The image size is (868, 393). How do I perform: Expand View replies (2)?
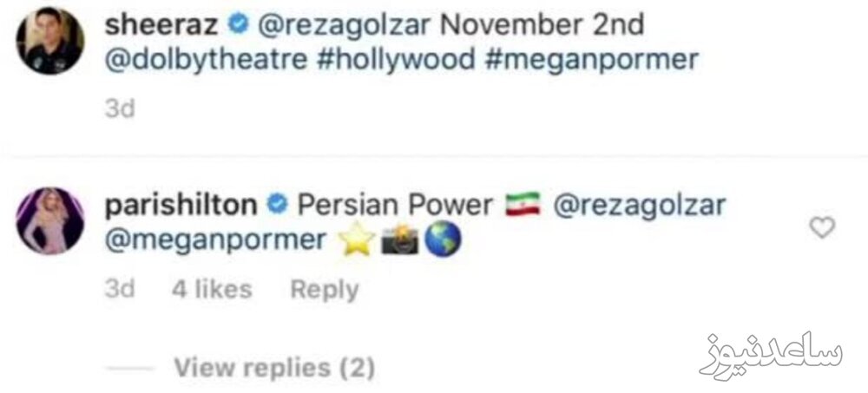click(274, 368)
